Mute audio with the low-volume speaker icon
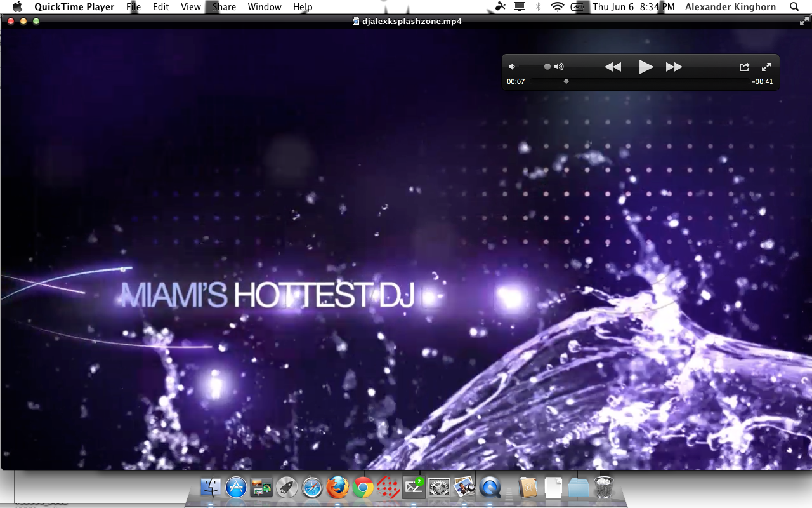Viewport: 812px width, 508px height. click(x=512, y=67)
